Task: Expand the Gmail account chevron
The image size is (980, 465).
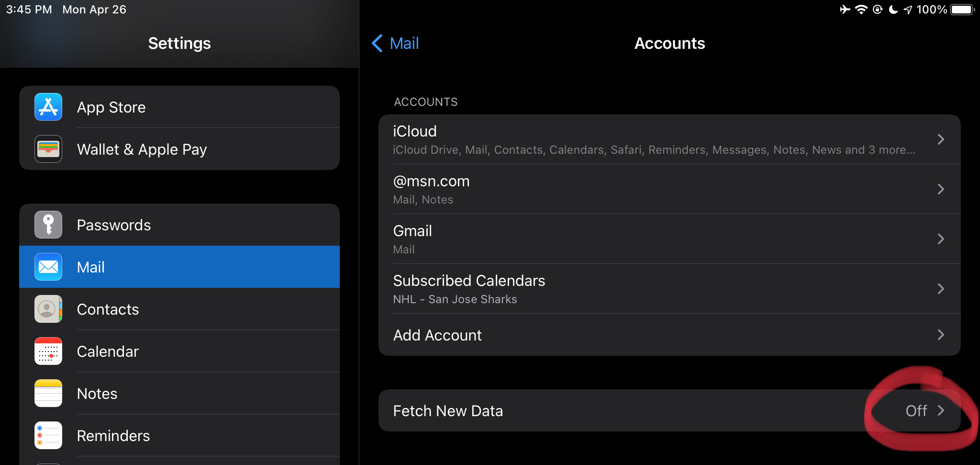Action: 941,239
